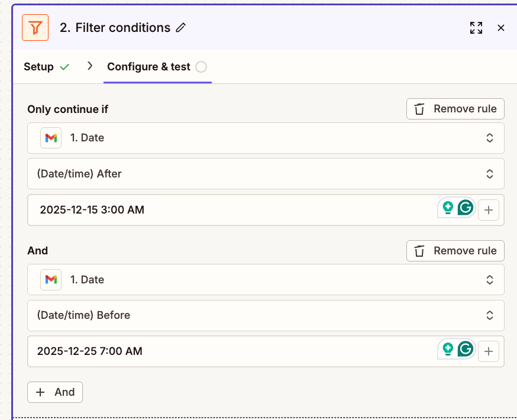
Task: Click into the 2025-12-15 3:00 AM value field
Action: [x=231, y=210]
